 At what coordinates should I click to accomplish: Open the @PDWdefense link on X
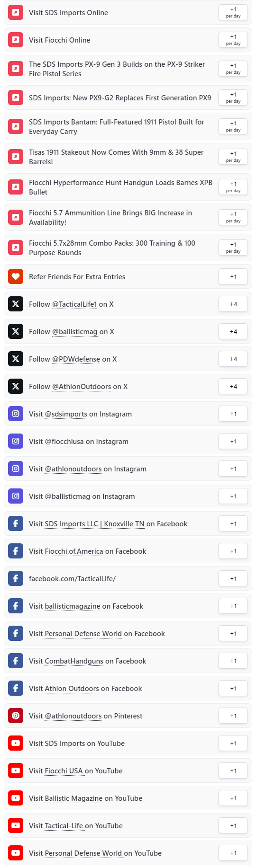[x=76, y=359]
